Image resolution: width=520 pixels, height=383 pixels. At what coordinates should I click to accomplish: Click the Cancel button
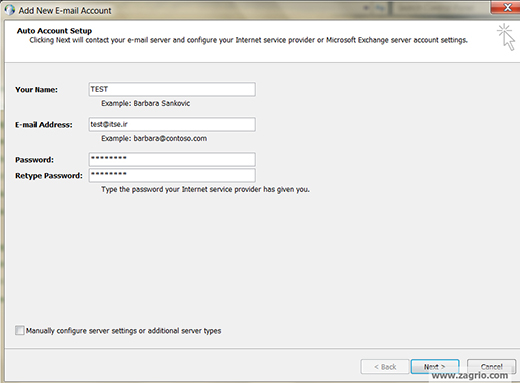(x=491, y=367)
